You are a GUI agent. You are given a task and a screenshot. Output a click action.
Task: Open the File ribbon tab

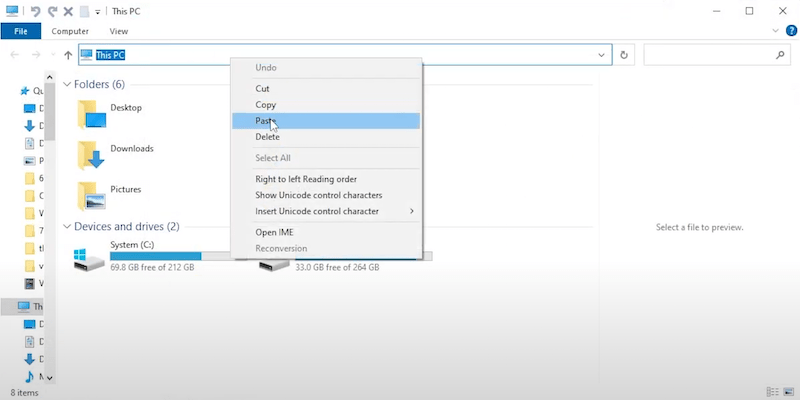(21, 31)
